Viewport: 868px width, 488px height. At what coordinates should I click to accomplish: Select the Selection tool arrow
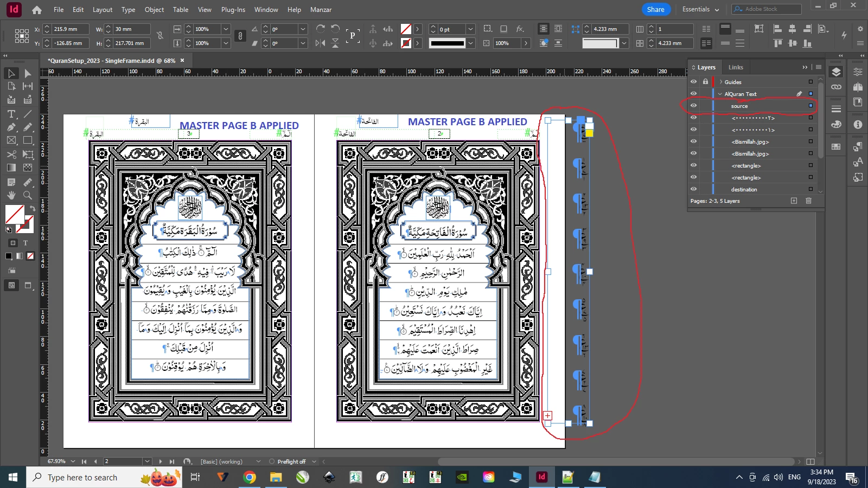(11, 73)
